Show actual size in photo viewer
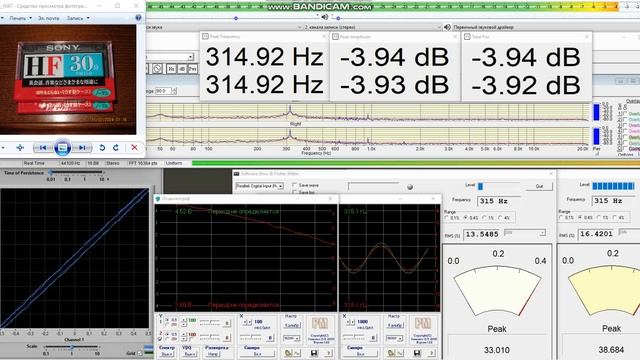The height and width of the screenshot is (360, 640). (x=20, y=148)
